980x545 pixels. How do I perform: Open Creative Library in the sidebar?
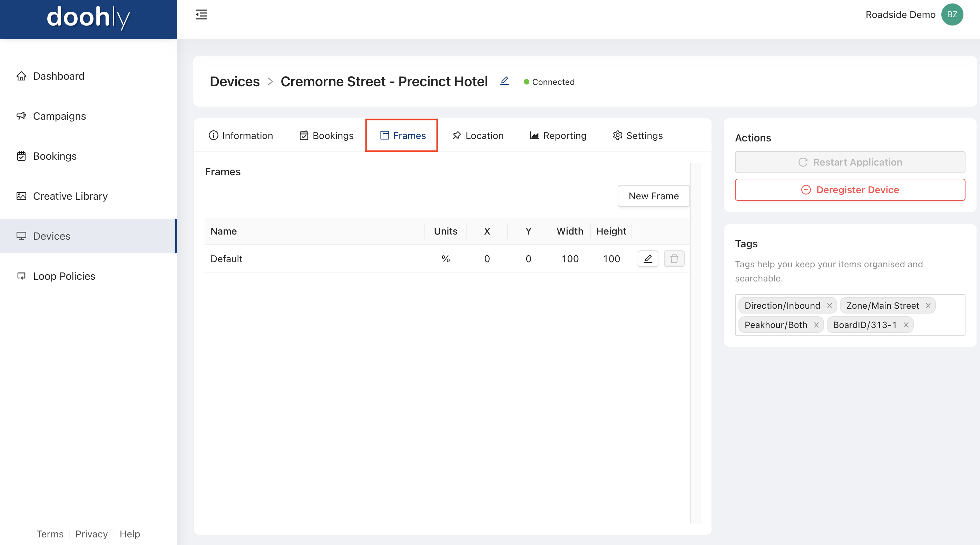(x=70, y=196)
